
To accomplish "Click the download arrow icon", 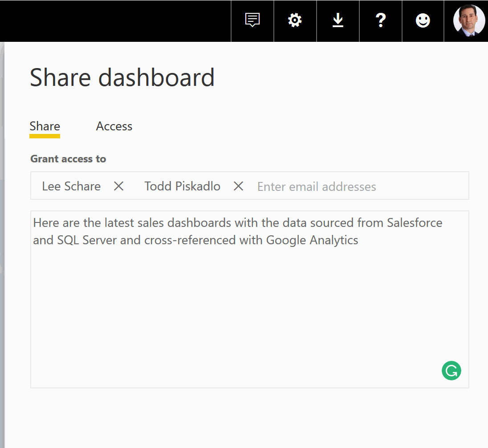I will point(338,20).
